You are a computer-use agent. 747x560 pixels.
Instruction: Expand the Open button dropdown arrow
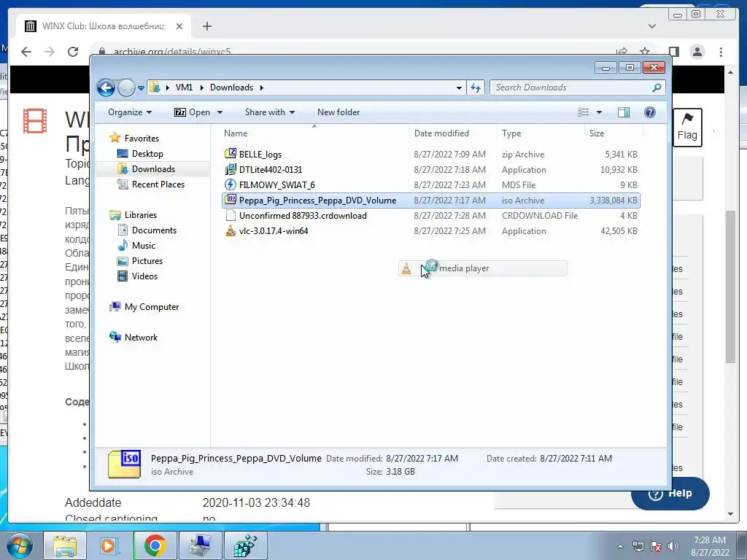(x=220, y=112)
